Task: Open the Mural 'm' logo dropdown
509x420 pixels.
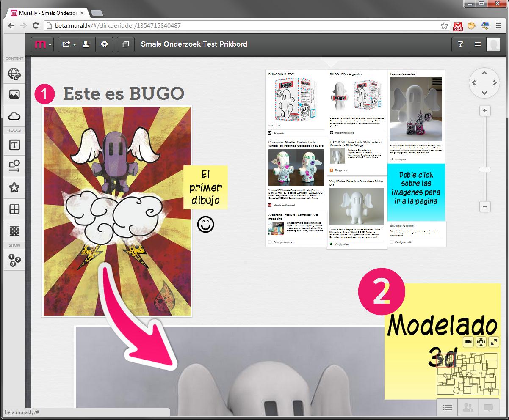Action: 42,44
